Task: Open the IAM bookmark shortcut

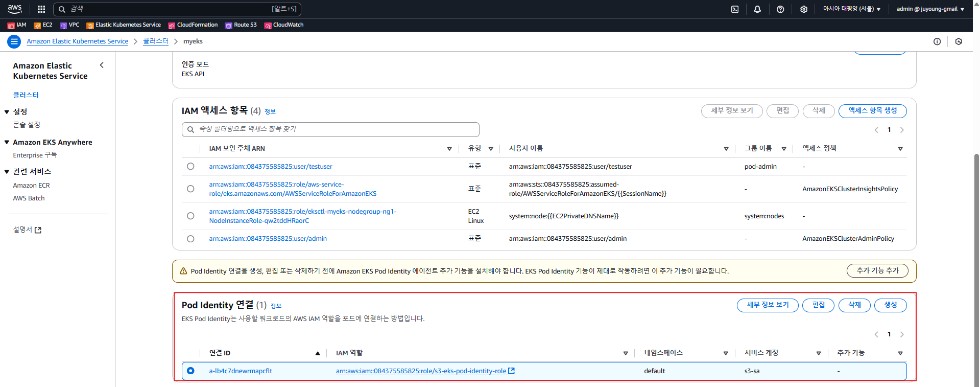Action: point(17,25)
